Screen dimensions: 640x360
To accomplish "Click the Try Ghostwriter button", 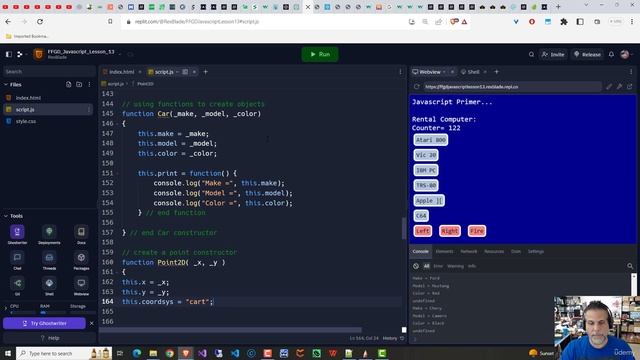I will (44, 323).
